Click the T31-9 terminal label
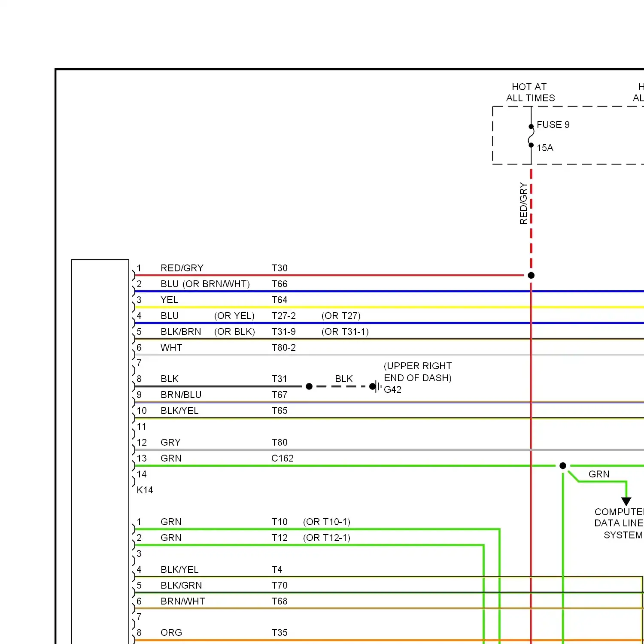Image resolution: width=644 pixels, height=644 pixels. (x=283, y=331)
